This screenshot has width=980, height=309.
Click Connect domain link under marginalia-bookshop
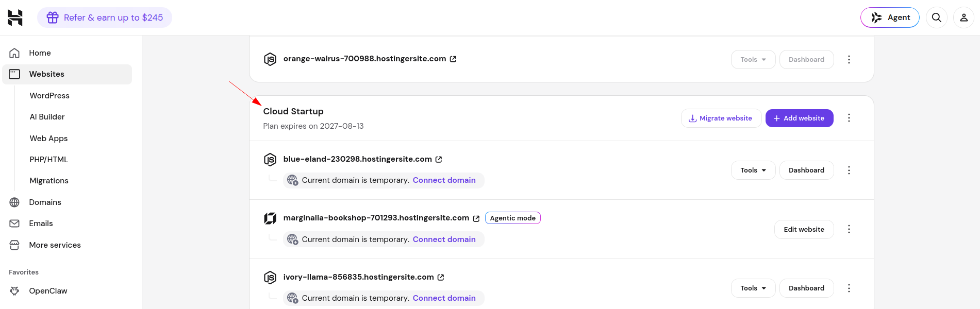point(444,239)
